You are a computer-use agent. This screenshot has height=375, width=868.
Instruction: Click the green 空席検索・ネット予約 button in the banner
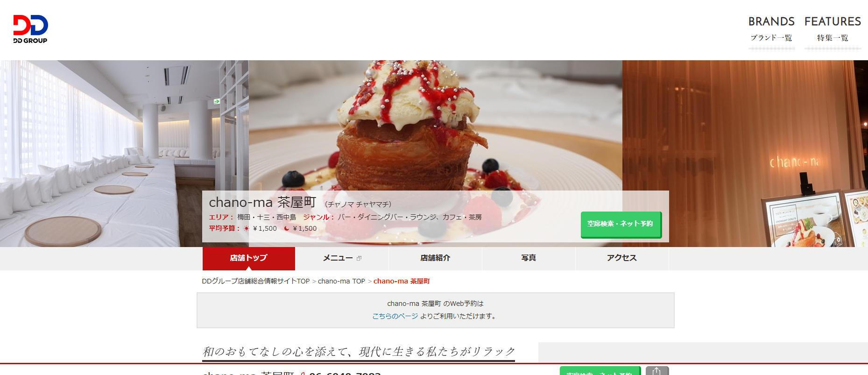click(621, 224)
